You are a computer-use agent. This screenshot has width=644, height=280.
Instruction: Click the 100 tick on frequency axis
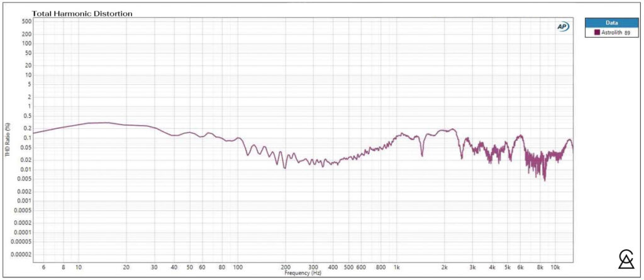tap(238, 267)
